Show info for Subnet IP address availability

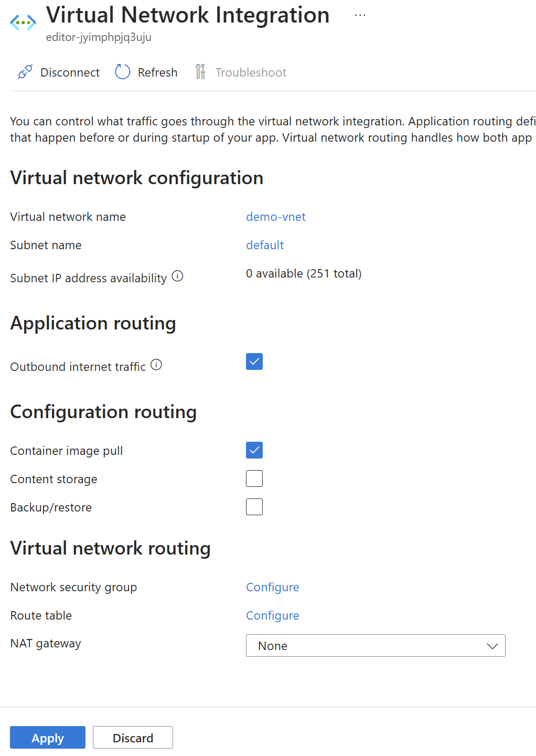coord(178,276)
